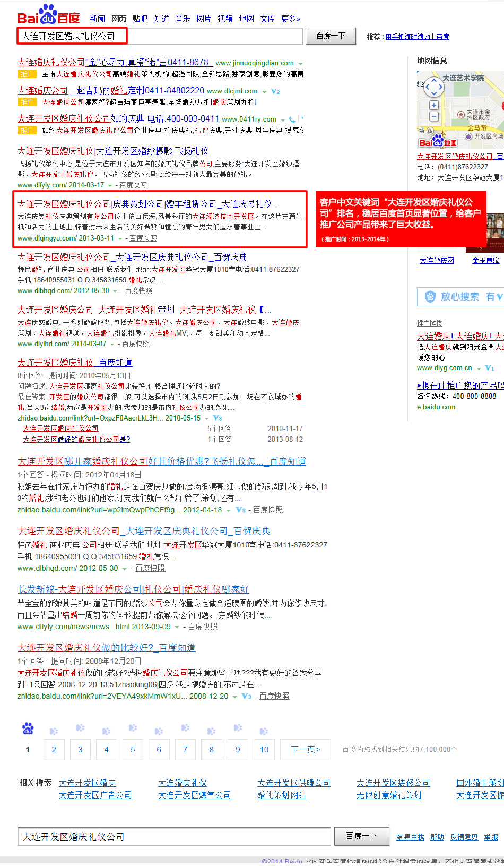Click the phone icon beside www.0411ry.com

pyautogui.click(x=292, y=119)
